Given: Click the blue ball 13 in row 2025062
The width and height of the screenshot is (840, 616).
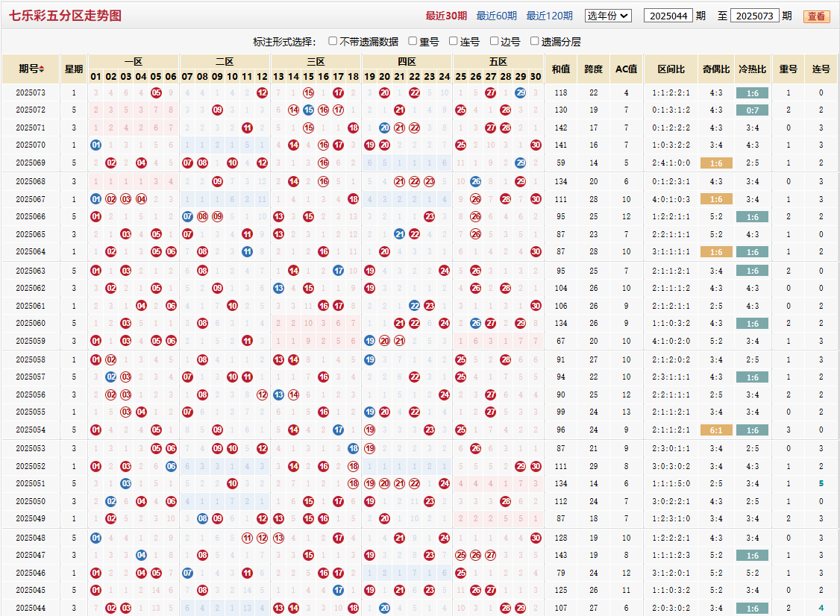Looking at the screenshot, I should [278, 288].
